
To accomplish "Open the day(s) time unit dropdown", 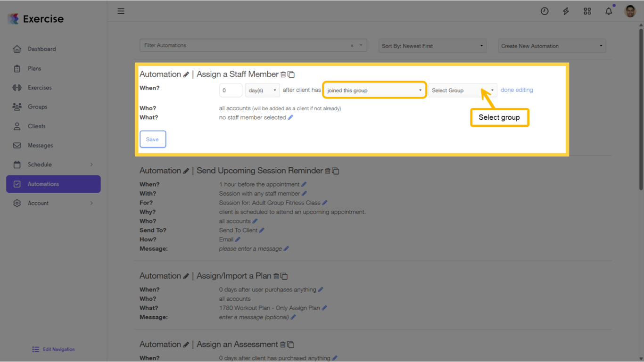I will [x=262, y=90].
